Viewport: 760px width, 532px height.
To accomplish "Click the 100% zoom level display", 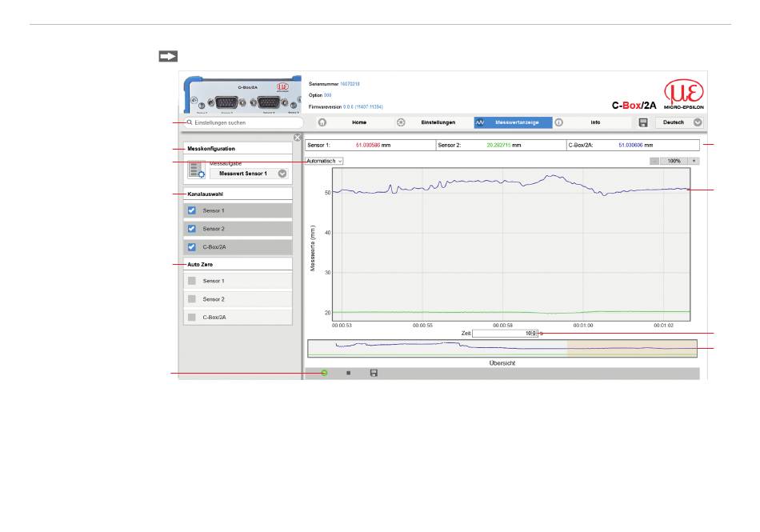I will [674, 161].
